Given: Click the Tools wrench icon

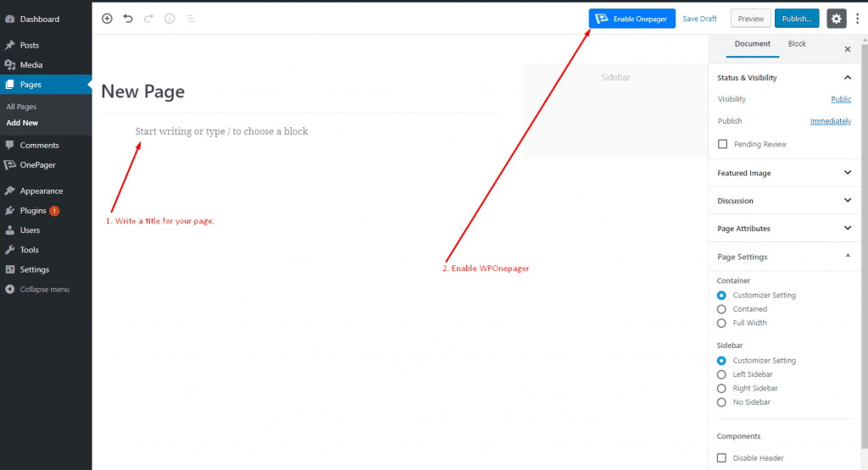Looking at the screenshot, I should click(10, 250).
